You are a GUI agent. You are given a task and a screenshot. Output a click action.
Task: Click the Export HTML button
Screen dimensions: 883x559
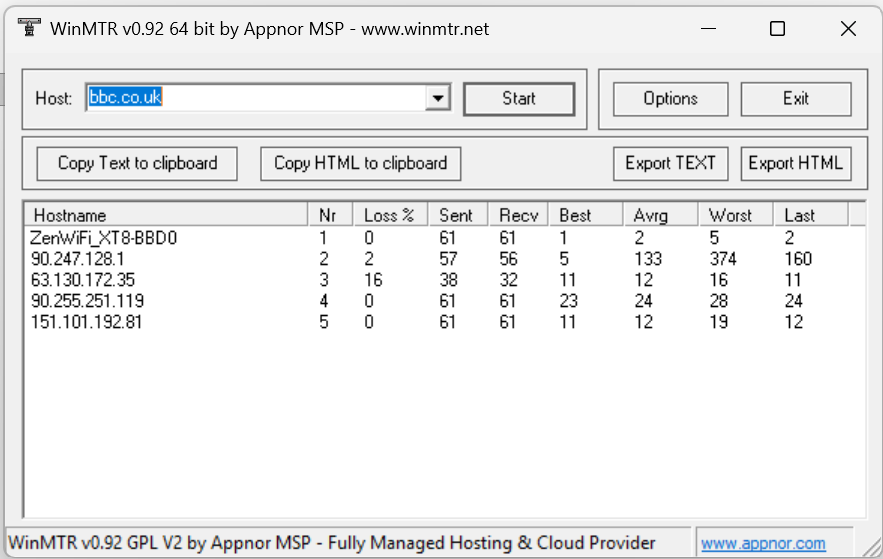tap(796, 164)
